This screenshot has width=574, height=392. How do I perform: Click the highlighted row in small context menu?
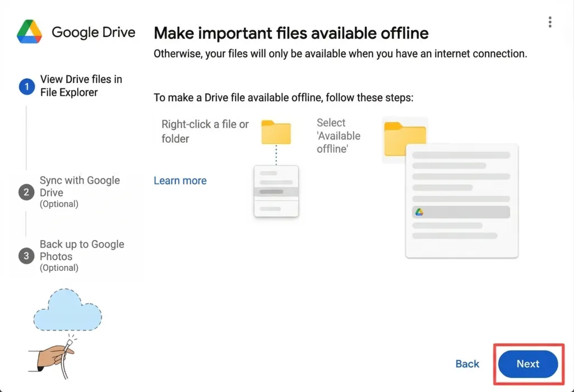(276, 192)
